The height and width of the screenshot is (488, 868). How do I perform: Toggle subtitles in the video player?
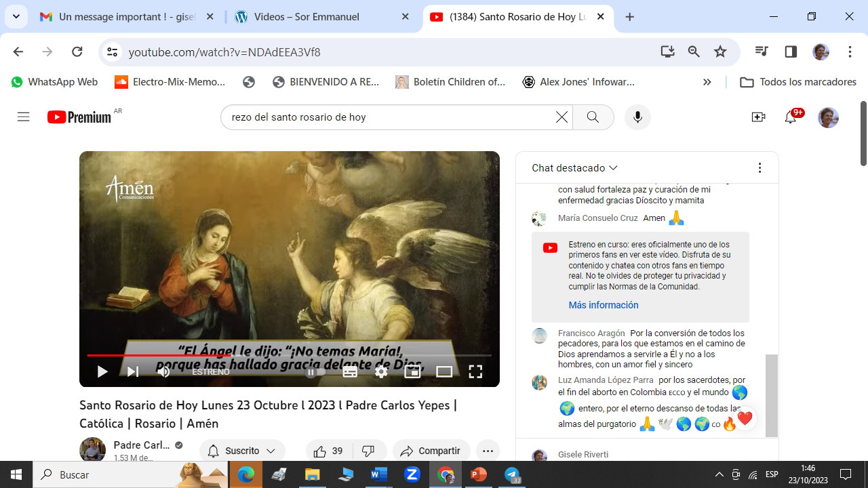click(350, 371)
